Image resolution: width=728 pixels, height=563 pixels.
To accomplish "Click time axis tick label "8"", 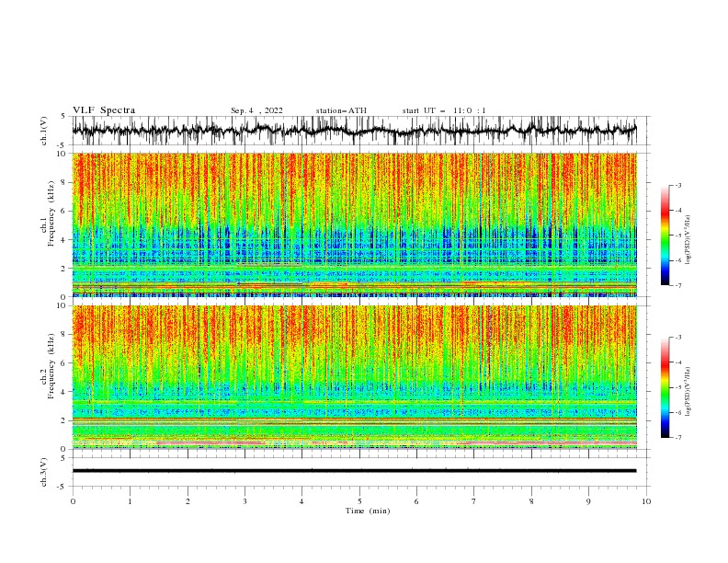I will pyautogui.click(x=531, y=501).
